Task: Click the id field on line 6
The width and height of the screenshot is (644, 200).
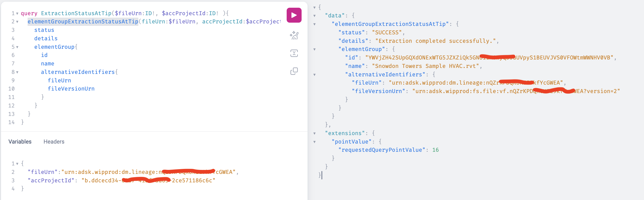Action: [x=44, y=55]
